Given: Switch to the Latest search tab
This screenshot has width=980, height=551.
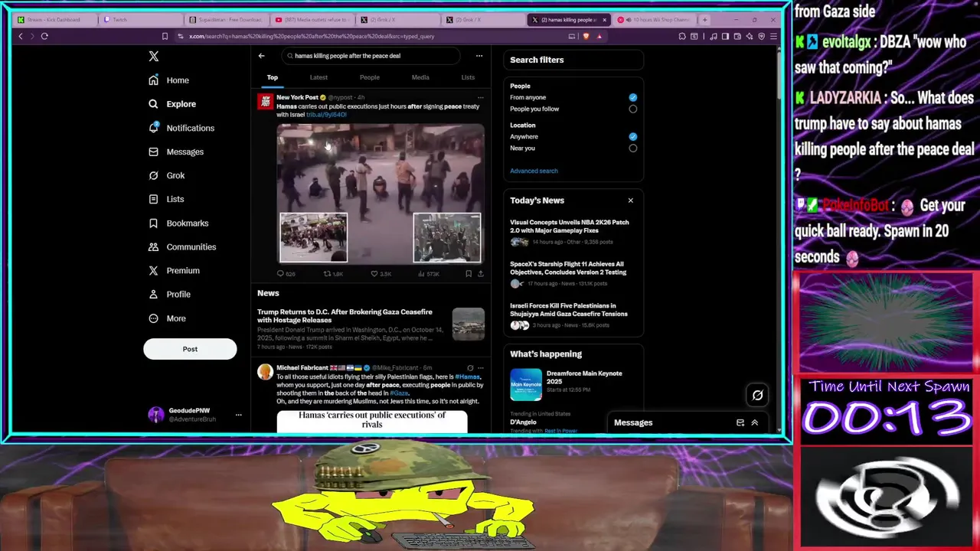Looking at the screenshot, I should 318,77.
